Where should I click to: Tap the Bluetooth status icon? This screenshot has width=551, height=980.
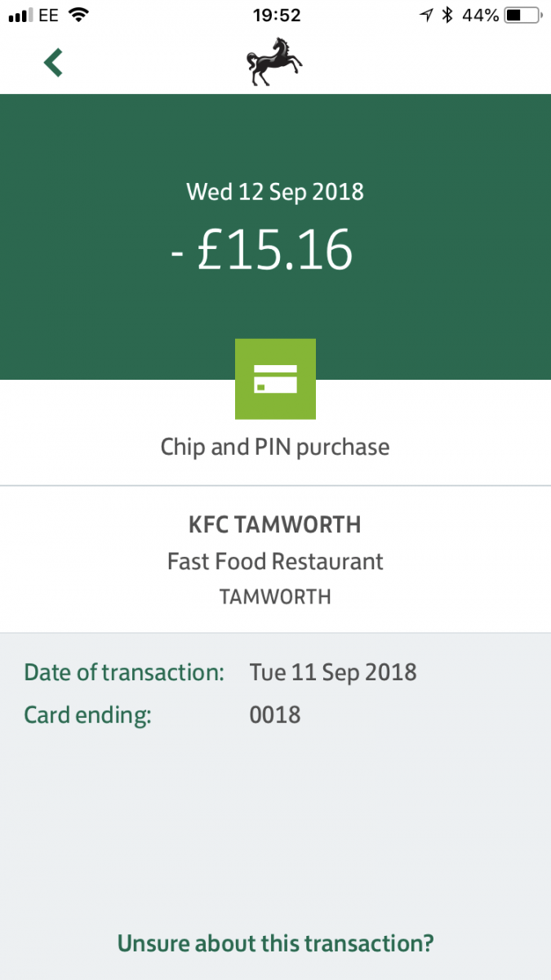pos(447,16)
